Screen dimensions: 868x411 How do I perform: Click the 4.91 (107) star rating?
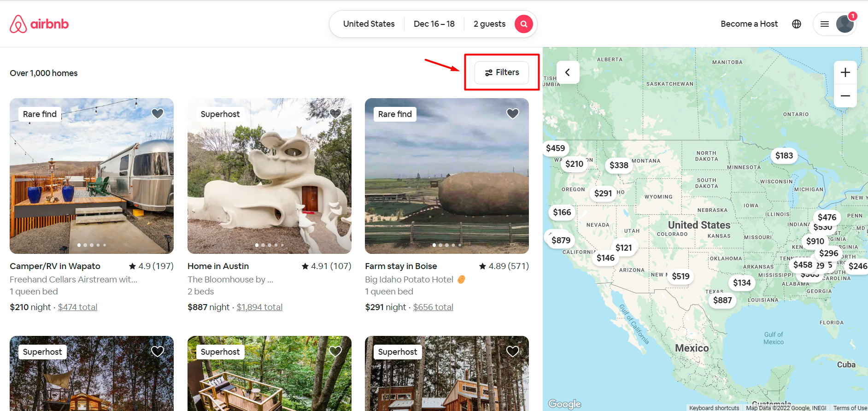pos(326,266)
